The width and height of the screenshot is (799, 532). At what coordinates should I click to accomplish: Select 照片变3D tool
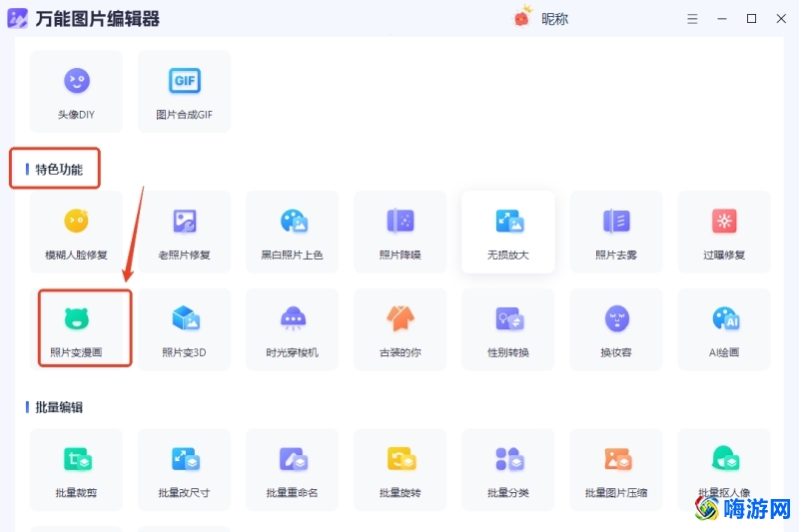(x=184, y=329)
